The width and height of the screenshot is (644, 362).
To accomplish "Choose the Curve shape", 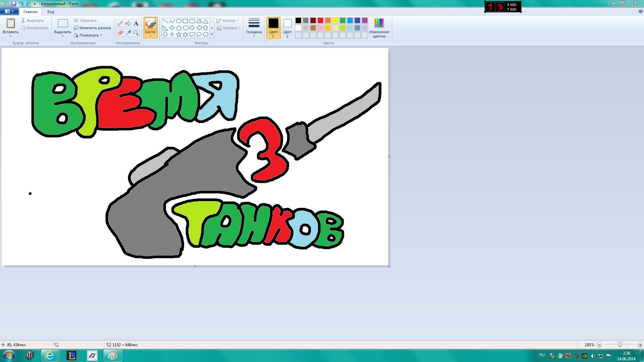I will click(x=172, y=21).
